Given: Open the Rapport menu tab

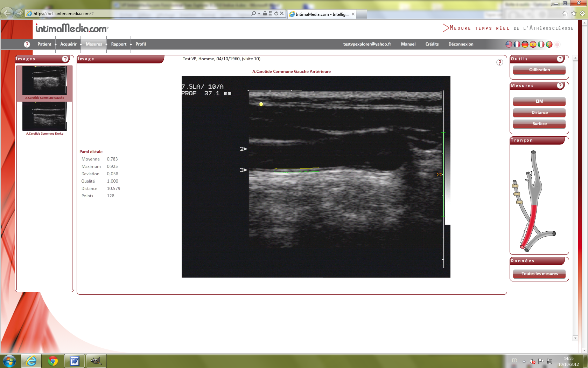Looking at the screenshot, I should point(119,44).
